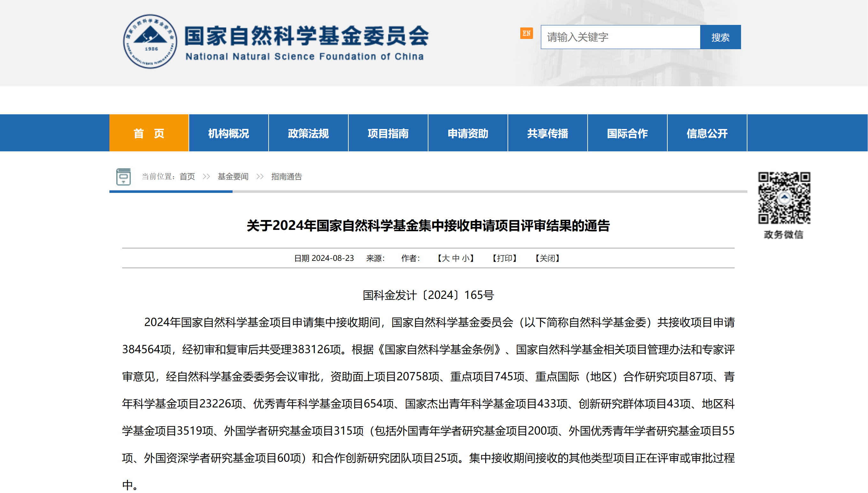
Task: Open the 项目指南 menu
Action: 388,133
